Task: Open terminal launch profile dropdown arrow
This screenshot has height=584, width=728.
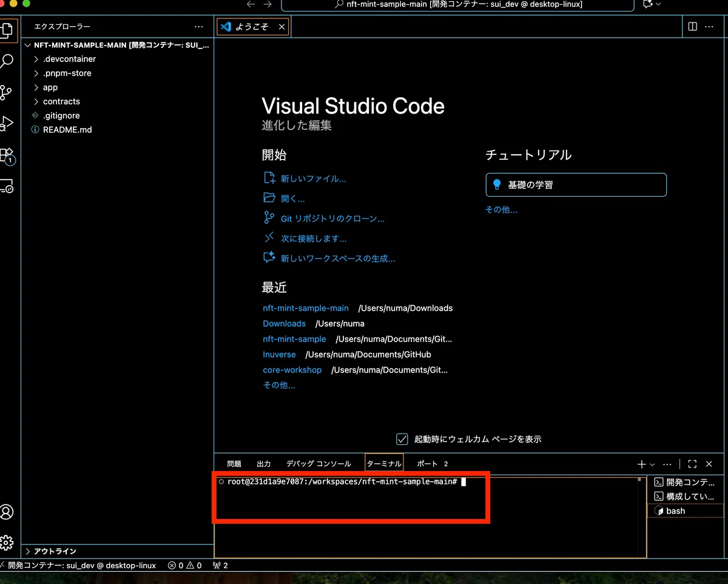Action: pos(653,464)
